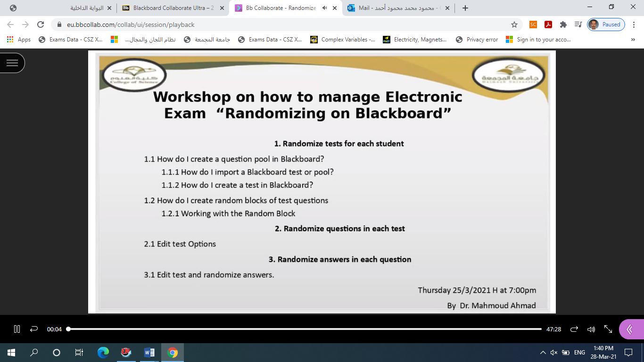Open the Microsoft logo bookmark
Image resolution: width=644 pixels, height=362 pixels.
click(114, 40)
